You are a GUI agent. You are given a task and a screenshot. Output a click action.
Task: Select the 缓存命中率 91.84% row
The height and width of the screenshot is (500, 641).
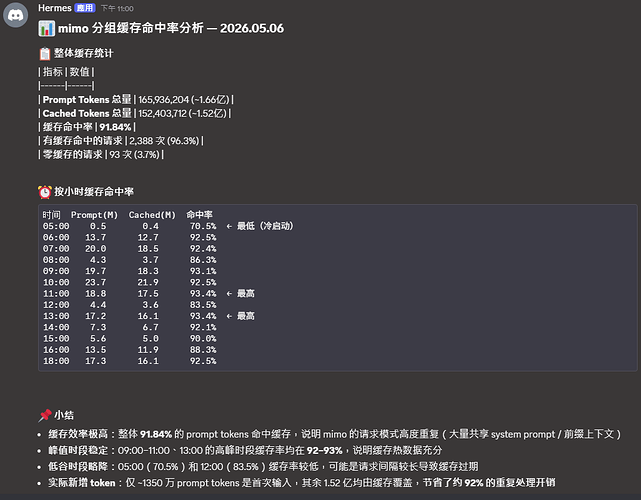point(87,127)
